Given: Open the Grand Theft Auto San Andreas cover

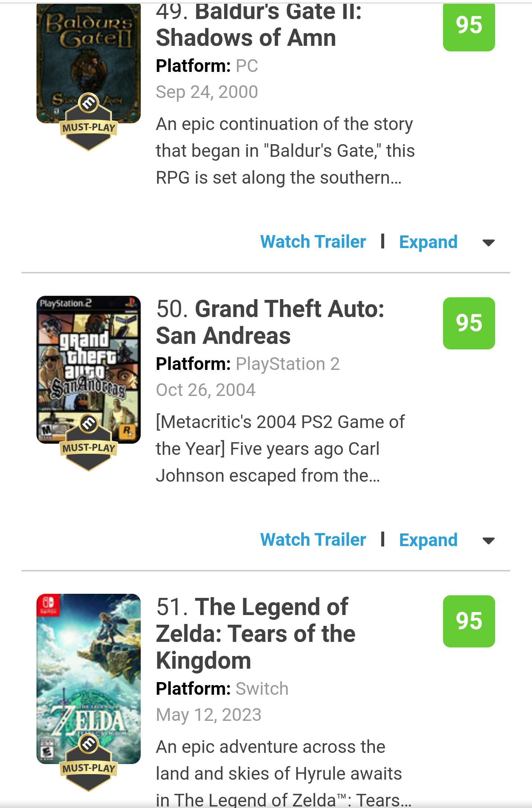Looking at the screenshot, I should (89, 370).
